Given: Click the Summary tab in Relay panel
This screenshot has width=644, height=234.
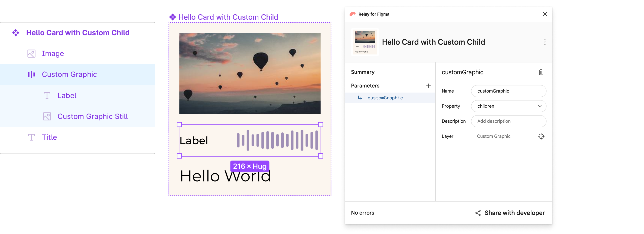Looking at the screenshot, I should (363, 72).
